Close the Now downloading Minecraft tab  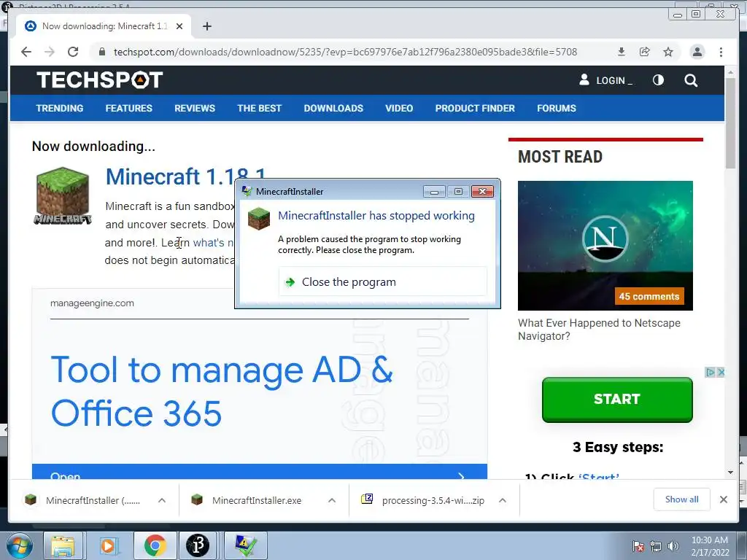pos(179,26)
